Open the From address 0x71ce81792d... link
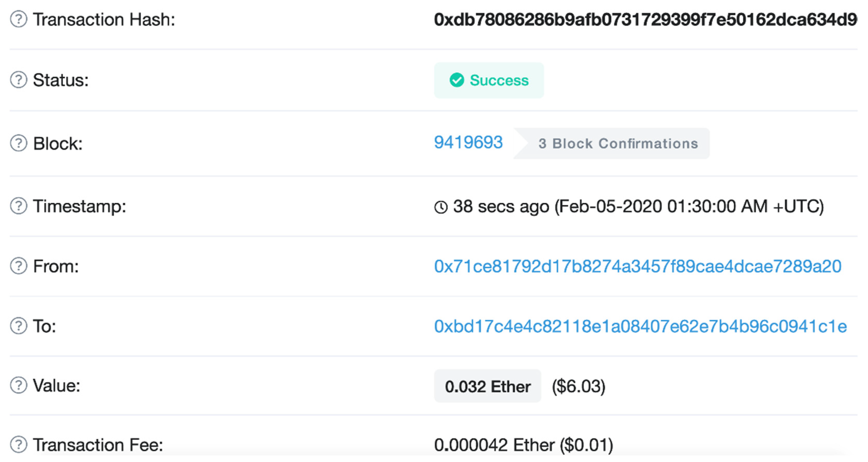868x462 pixels. (x=637, y=266)
